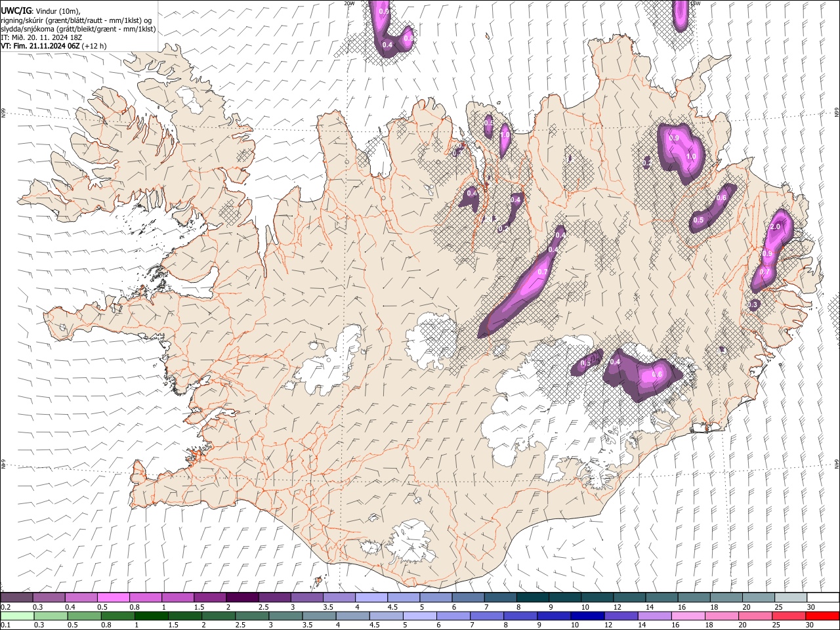
Task: Click "VT: Fim. 21.11.2024 06Z (+12 h)" text
Action: click(53, 46)
